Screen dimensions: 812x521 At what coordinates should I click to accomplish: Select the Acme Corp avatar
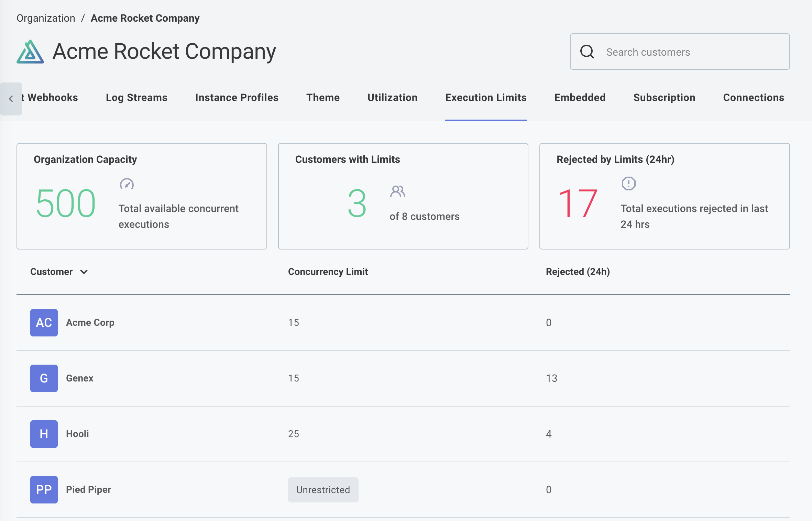tap(44, 322)
